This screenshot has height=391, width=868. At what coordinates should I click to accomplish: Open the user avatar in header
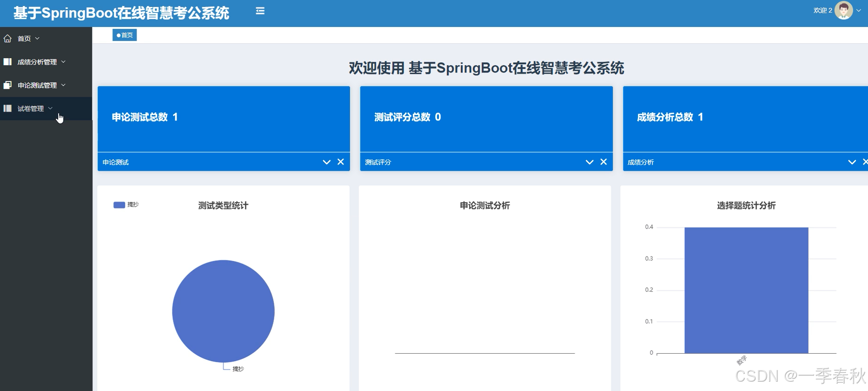pyautogui.click(x=843, y=10)
